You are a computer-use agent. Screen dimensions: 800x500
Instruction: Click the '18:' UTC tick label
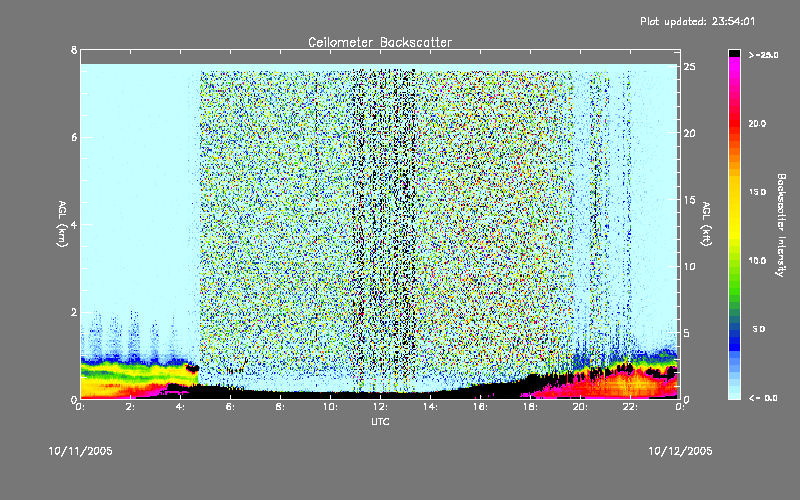coord(530,407)
